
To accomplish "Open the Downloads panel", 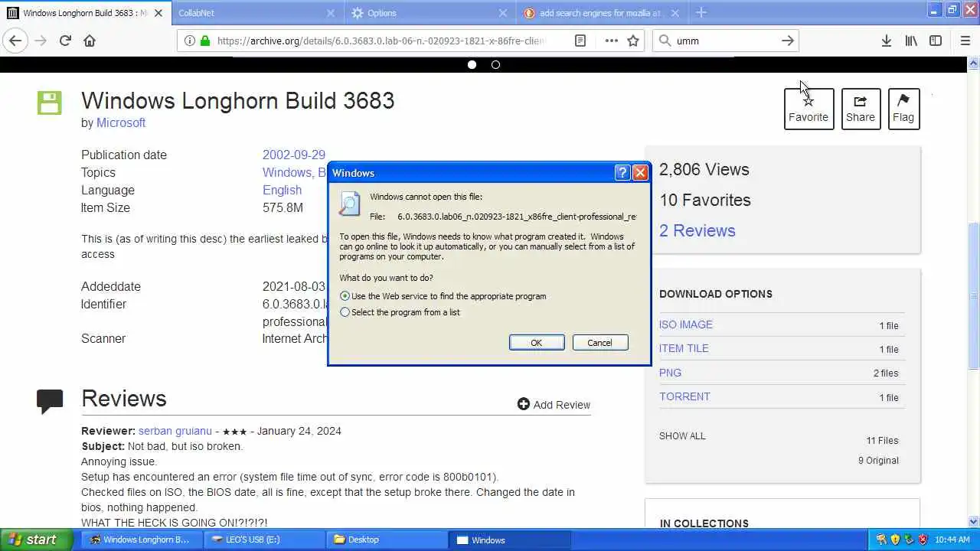I will [886, 41].
